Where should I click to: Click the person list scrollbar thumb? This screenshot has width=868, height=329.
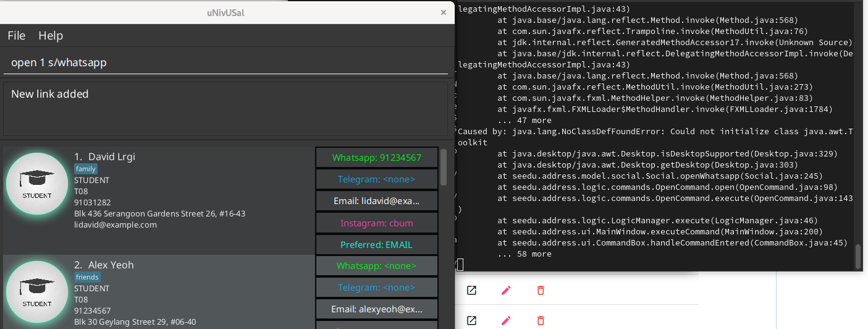[444, 167]
